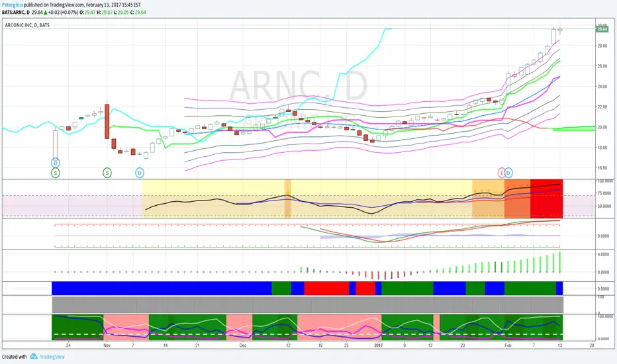Click the 26.00 price axis label
Image resolution: width=617 pixels, height=364 pixels.
(x=602, y=66)
